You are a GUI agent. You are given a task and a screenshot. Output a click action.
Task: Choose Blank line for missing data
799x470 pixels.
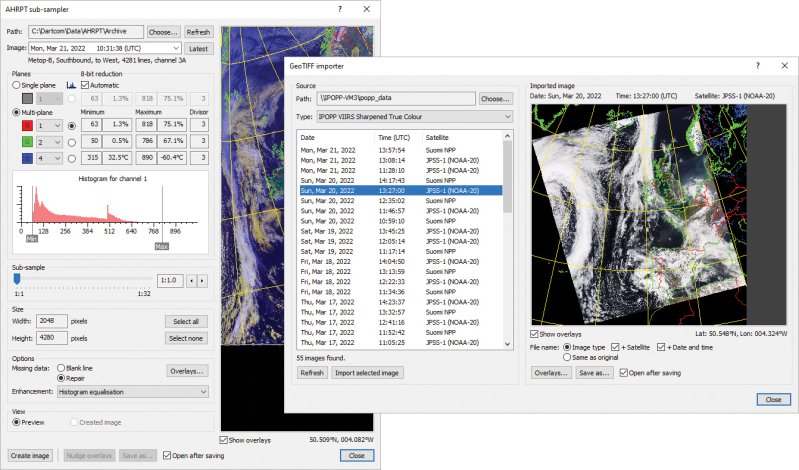coord(61,368)
